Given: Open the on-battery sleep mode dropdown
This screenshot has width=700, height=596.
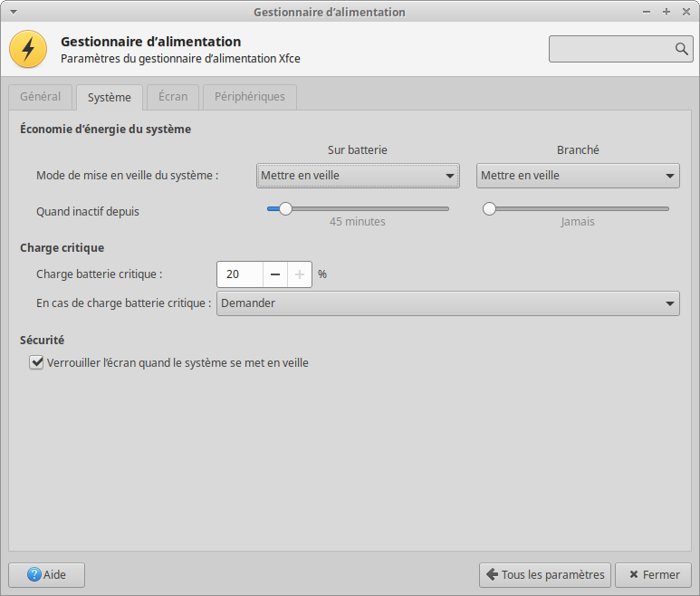Looking at the screenshot, I should tap(358, 176).
